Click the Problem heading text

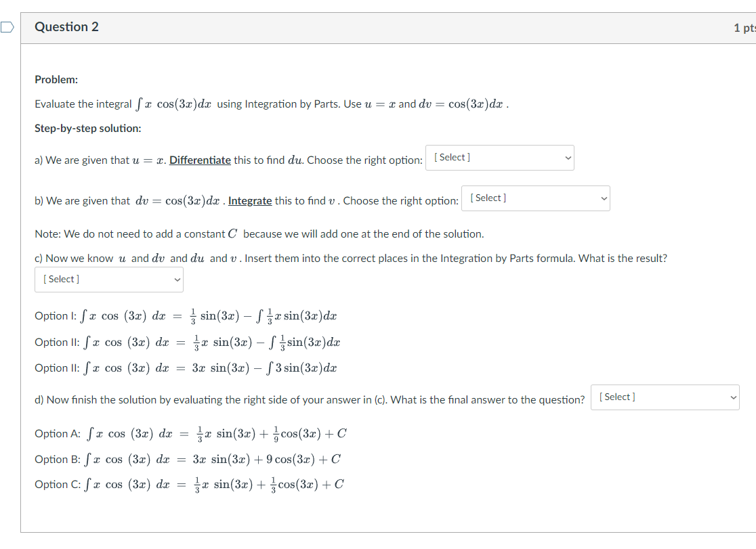click(x=56, y=79)
